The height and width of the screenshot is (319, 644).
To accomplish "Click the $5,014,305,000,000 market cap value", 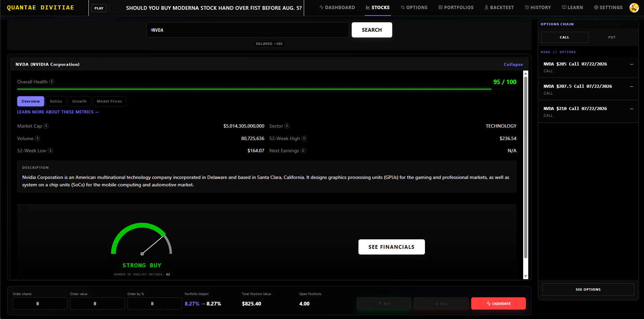I will pos(244,126).
